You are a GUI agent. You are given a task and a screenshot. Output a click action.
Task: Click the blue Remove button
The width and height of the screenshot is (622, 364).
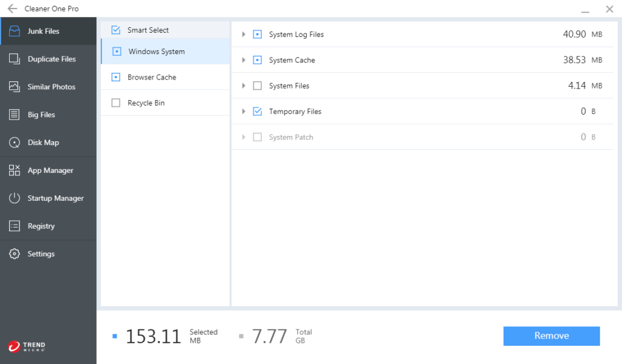552,336
